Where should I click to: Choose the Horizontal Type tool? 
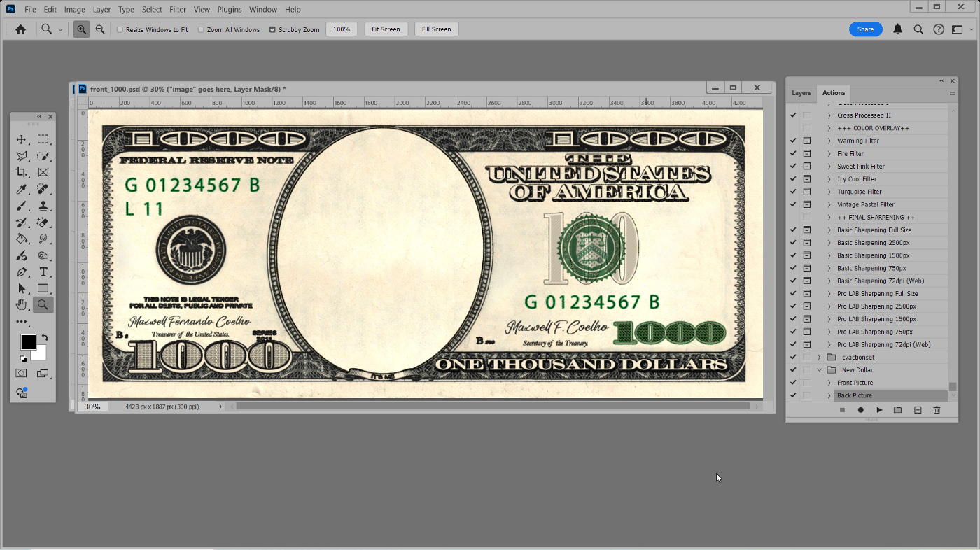[x=43, y=272]
